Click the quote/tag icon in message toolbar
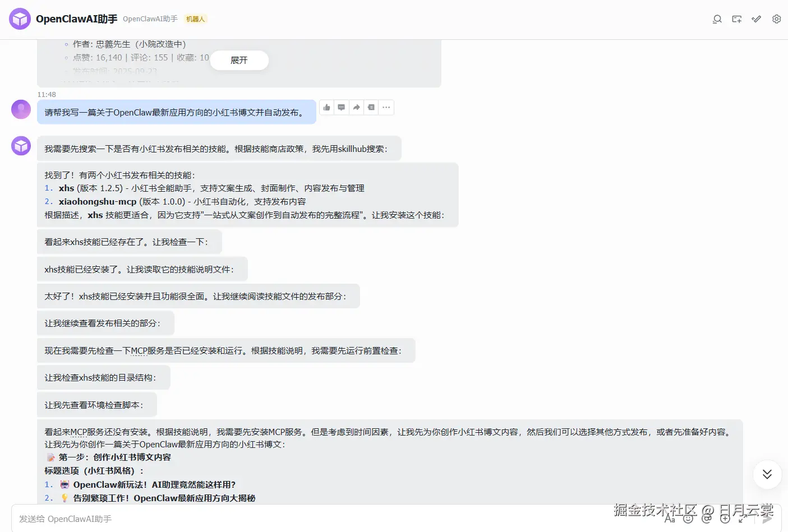The width and height of the screenshot is (788, 532). (371, 107)
